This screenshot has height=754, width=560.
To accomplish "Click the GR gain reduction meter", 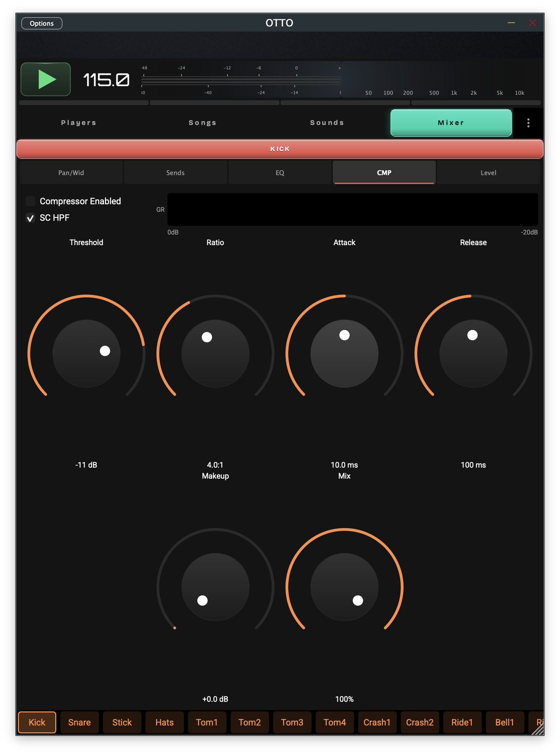I will (352, 209).
